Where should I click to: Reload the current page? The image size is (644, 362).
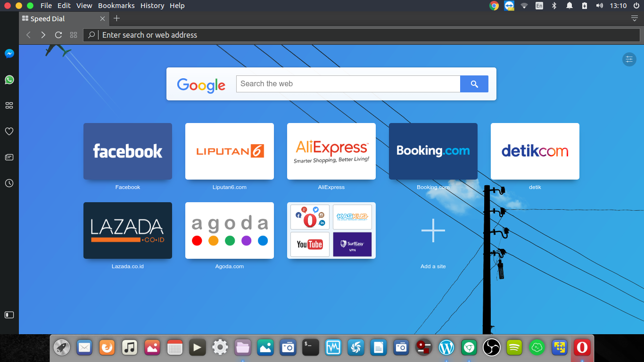tap(58, 35)
